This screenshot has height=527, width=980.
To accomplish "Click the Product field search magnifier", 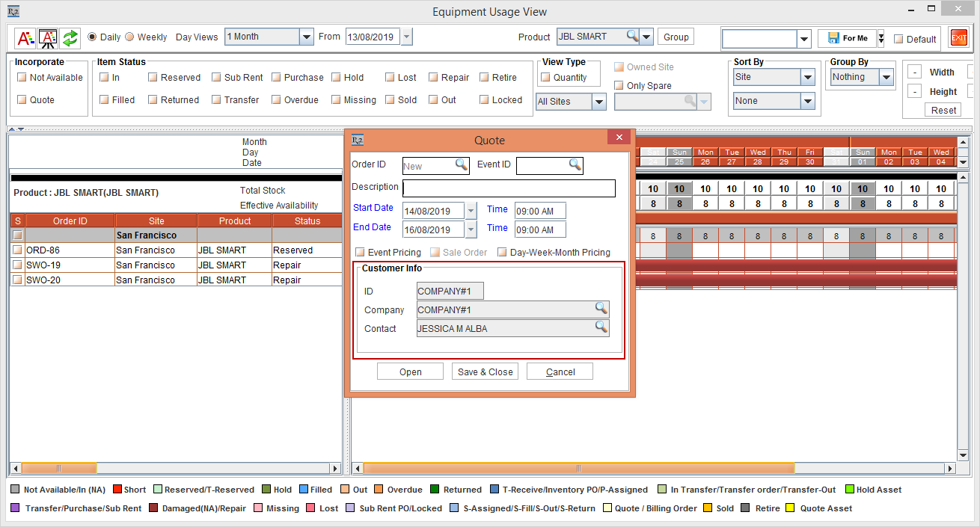I will [x=633, y=37].
